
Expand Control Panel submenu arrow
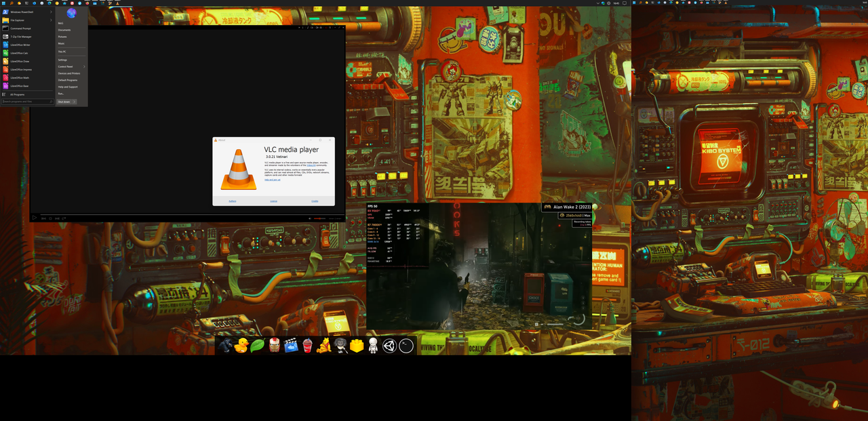tap(84, 66)
